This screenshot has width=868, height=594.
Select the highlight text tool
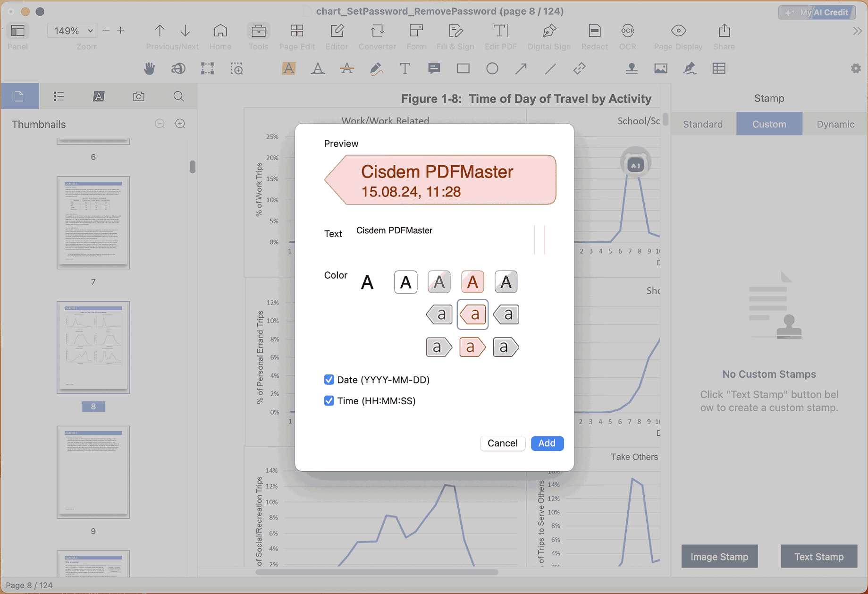[289, 68]
